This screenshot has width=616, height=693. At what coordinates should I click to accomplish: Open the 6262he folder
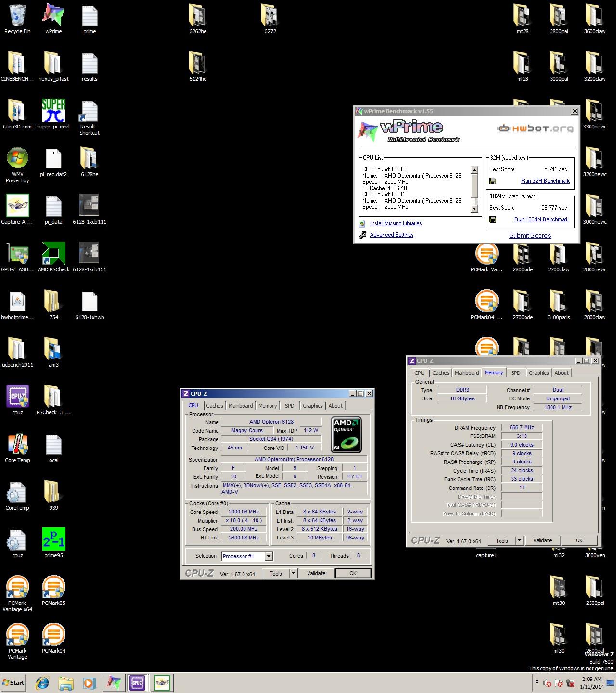coord(198,19)
